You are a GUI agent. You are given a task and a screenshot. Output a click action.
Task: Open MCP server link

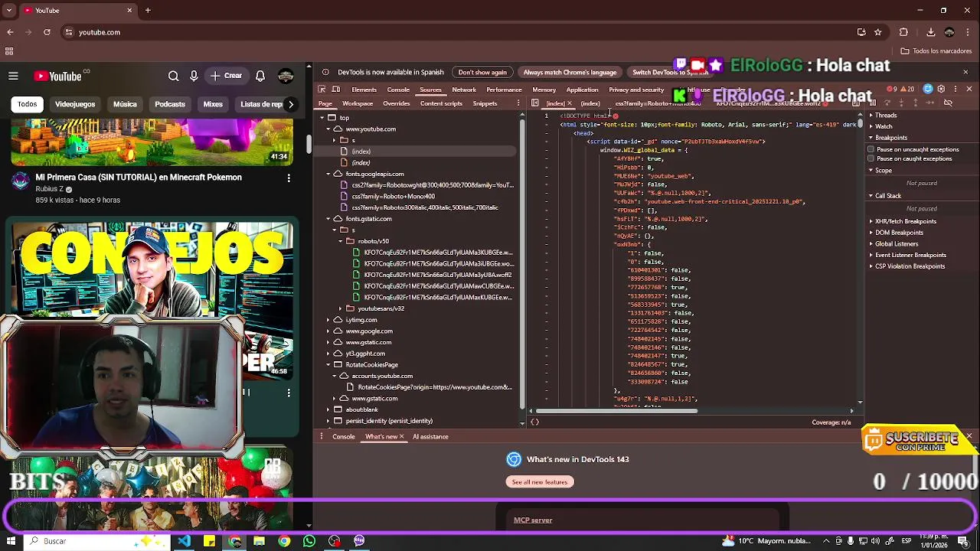point(533,520)
